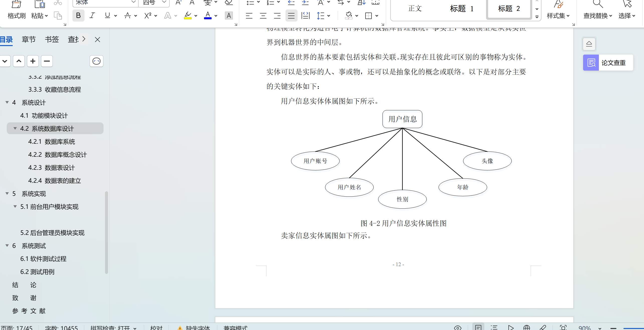Click the word count 字数 10455 in status bar

(61, 327)
